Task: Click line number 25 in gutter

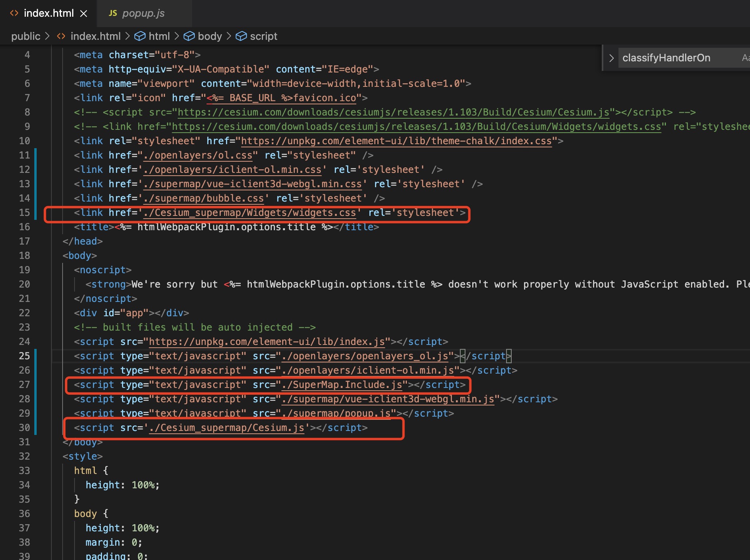Action: (24, 356)
